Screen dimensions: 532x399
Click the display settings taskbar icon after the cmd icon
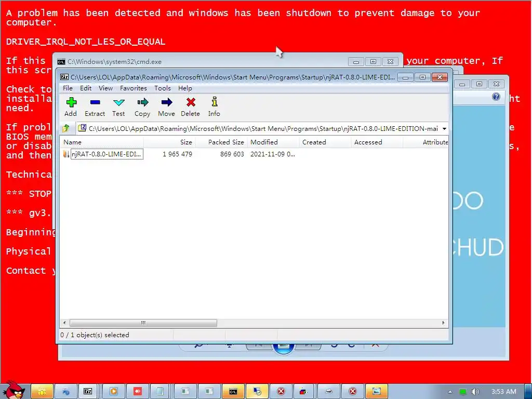tap(257, 392)
